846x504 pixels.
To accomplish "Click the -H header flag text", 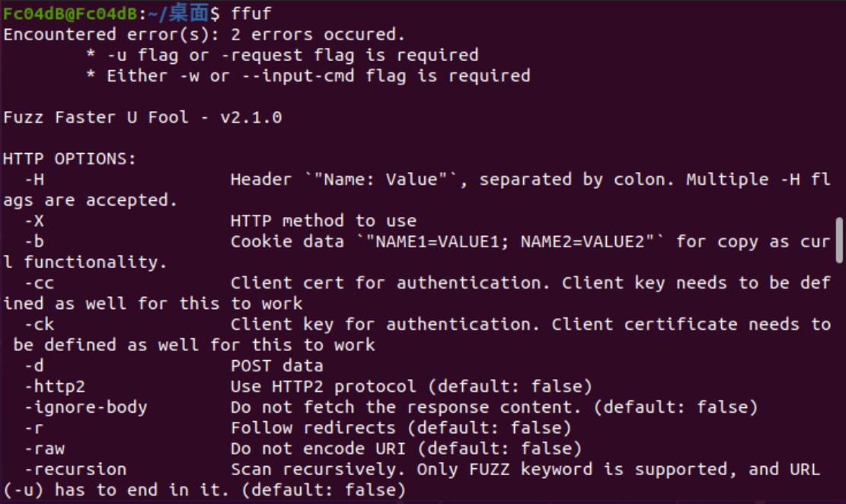I will coord(34,180).
